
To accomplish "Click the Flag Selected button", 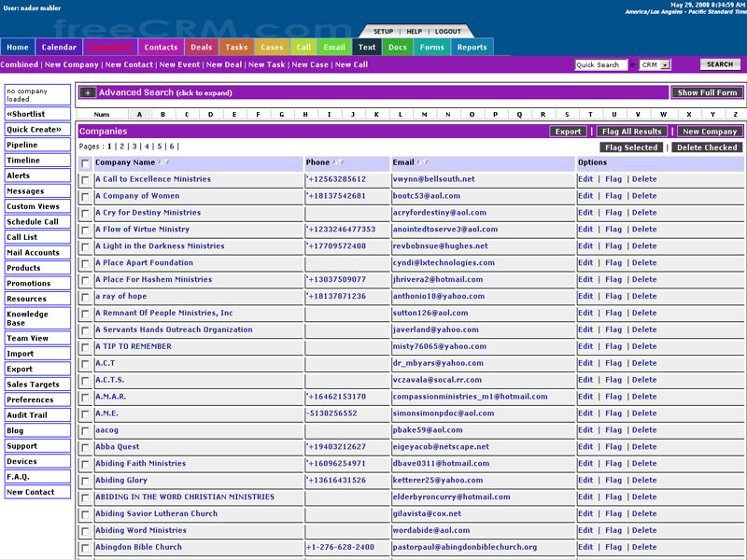I will point(631,147).
